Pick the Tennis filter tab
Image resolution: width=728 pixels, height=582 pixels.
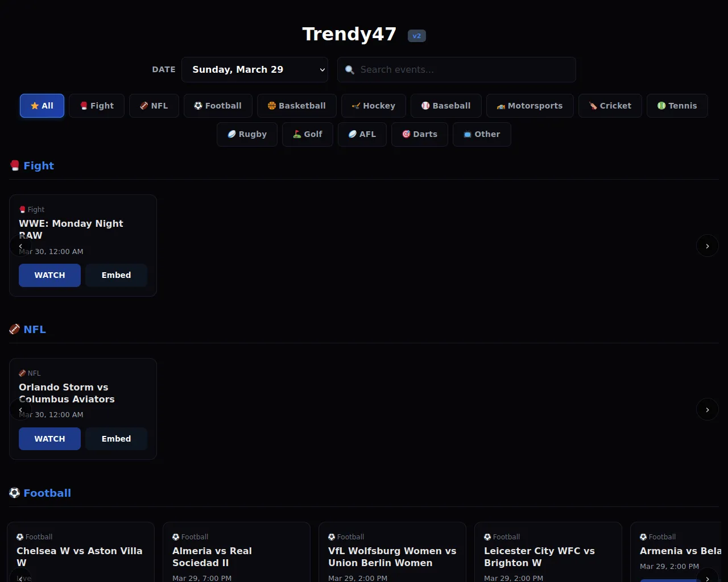point(677,106)
